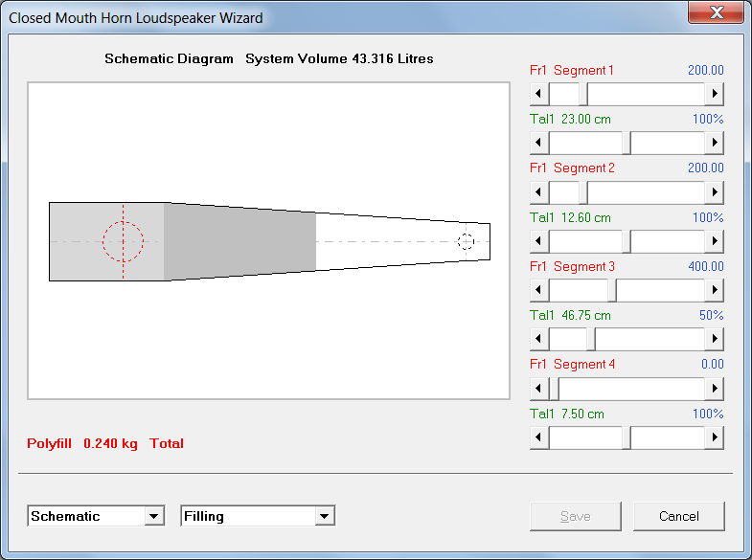Click left arrow of Fr1 Segment 3 slider
752x560 pixels.
point(539,290)
